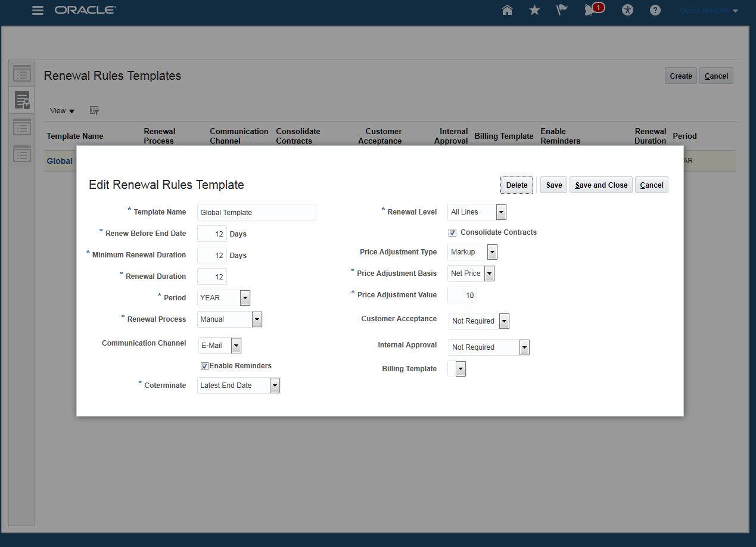
Task: Click the table Period column header
Action: [685, 136]
